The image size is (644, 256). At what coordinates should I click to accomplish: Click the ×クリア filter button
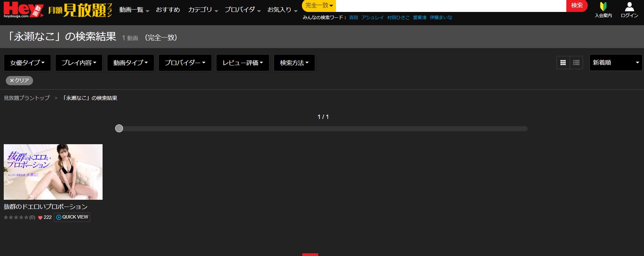[19, 80]
